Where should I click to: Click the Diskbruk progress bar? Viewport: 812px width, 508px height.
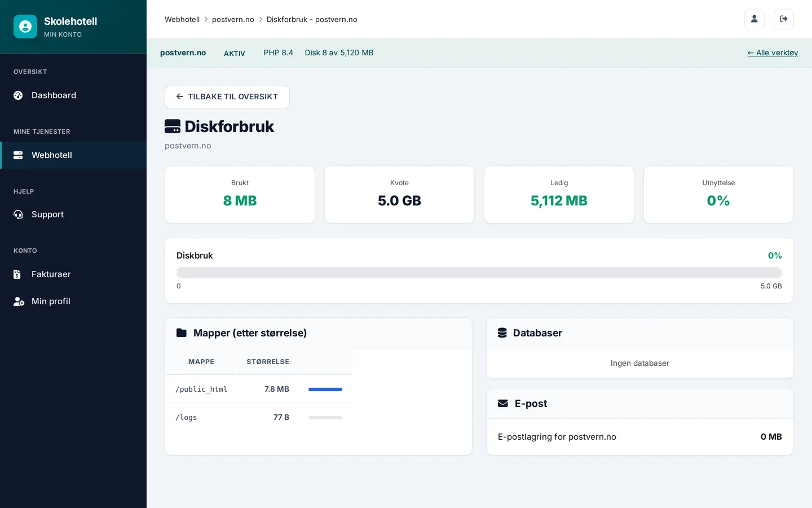[479, 273]
